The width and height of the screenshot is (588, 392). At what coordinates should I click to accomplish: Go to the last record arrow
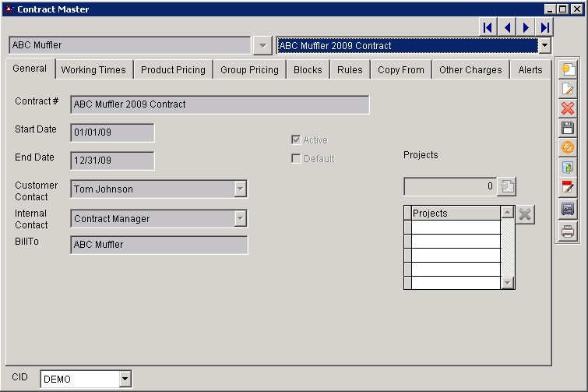point(545,27)
